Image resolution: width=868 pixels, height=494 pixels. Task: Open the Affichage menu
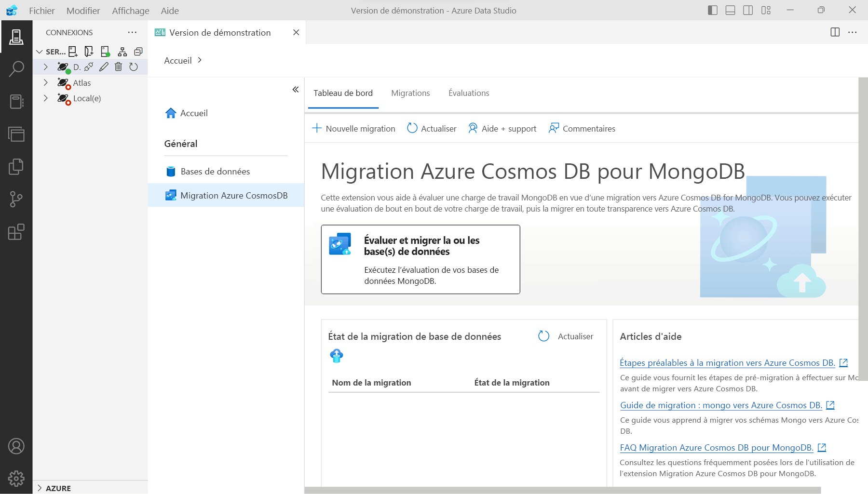click(x=130, y=10)
